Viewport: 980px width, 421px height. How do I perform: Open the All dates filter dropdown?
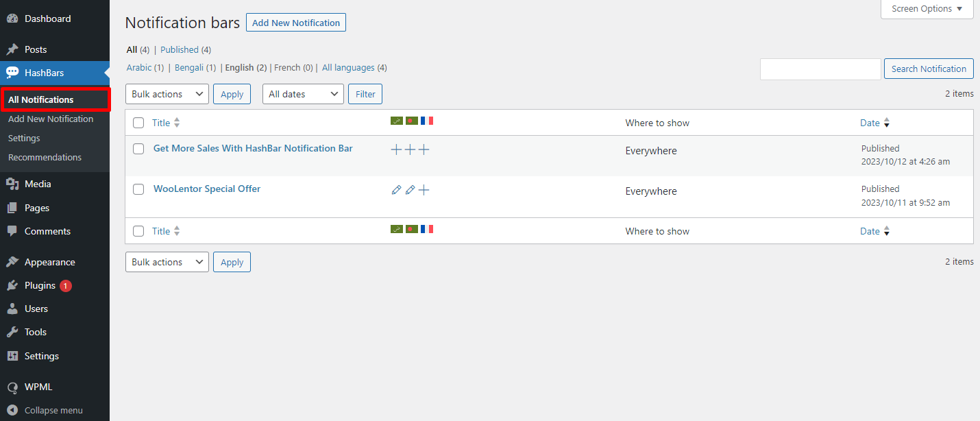click(303, 93)
